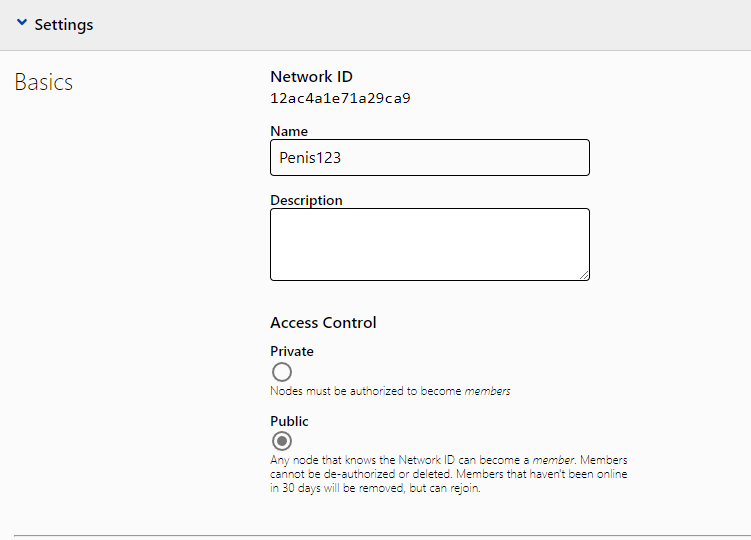Image resolution: width=751 pixels, height=540 pixels.
Task: Click the Public option label
Action: point(289,421)
